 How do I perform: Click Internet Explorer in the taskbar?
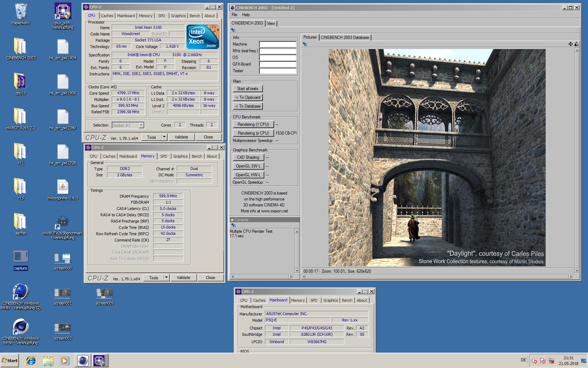(31, 361)
